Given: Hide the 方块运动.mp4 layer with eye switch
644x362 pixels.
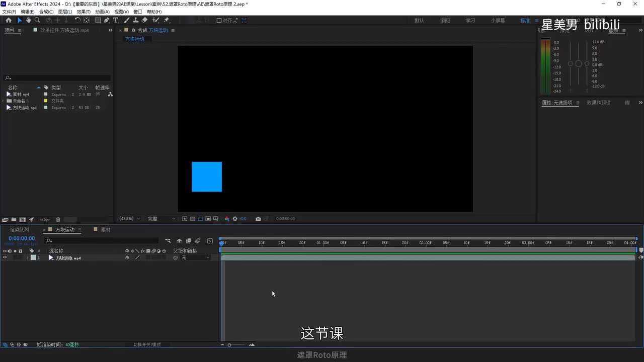Looking at the screenshot, I should 5,258.
